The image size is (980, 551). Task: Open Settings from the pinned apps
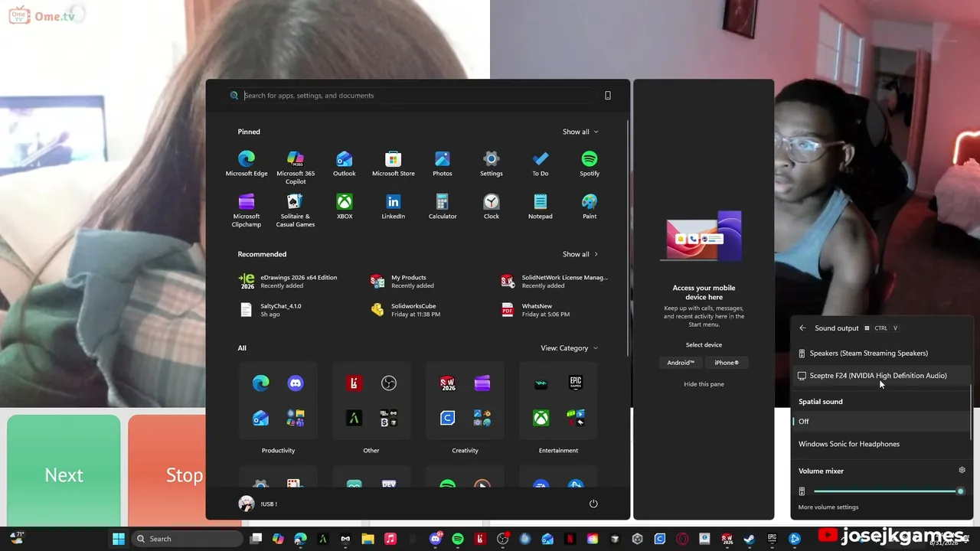pyautogui.click(x=492, y=164)
